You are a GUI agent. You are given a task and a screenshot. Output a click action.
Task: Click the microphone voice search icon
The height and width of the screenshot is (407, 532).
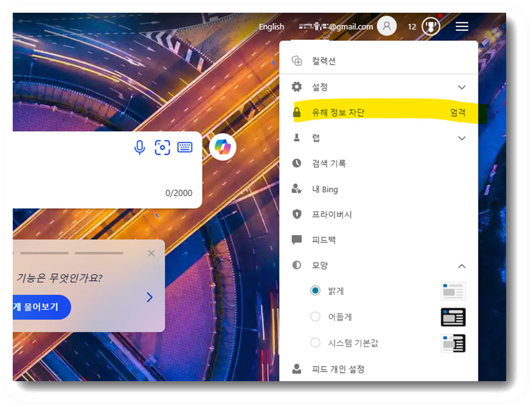point(140,147)
